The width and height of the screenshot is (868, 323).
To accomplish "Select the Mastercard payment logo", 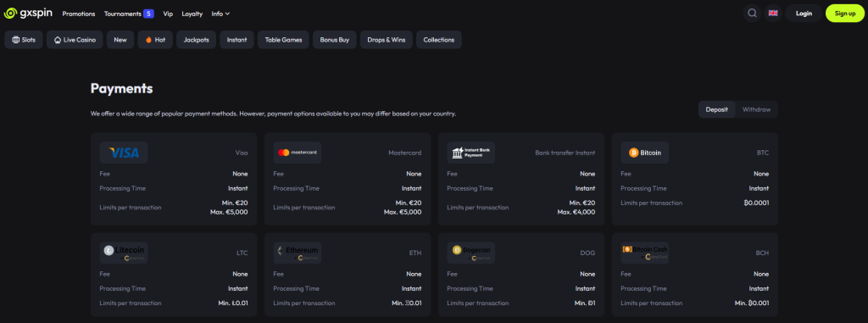I will tap(298, 153).
